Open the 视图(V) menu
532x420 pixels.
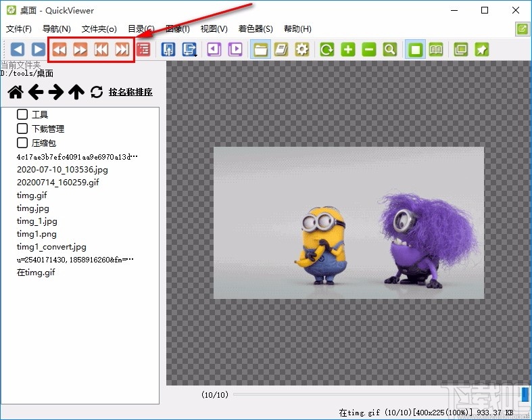(214, 29)
